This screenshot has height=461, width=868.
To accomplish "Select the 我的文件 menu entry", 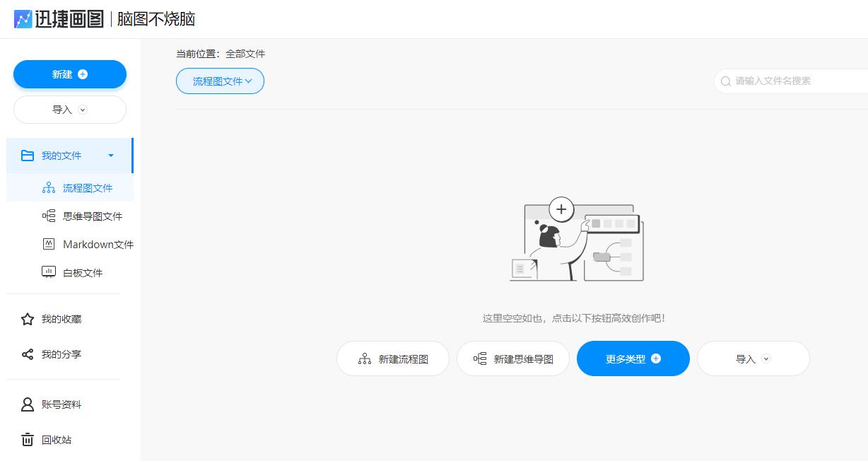I will (61, 156).
